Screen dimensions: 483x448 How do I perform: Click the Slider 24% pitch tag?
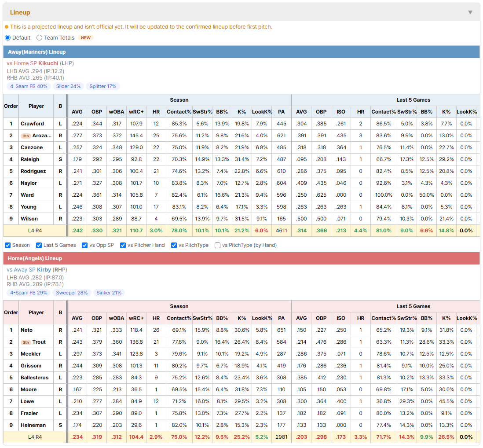click(x=68, y=86)
